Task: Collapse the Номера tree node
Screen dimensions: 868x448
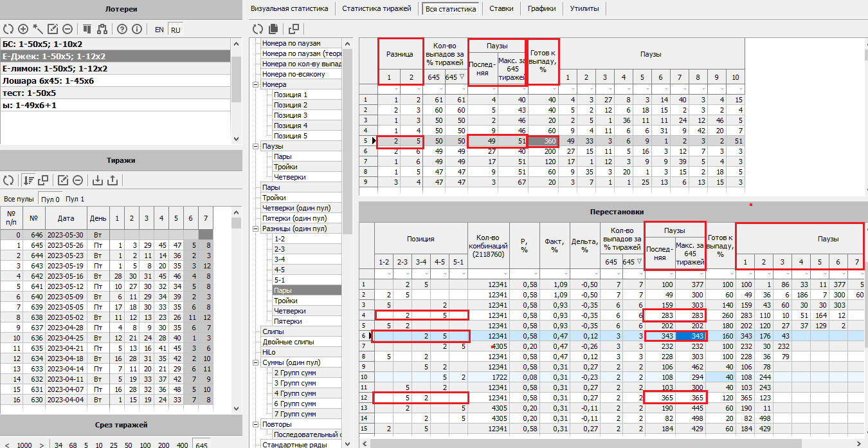Action: (x=256, y=84)
